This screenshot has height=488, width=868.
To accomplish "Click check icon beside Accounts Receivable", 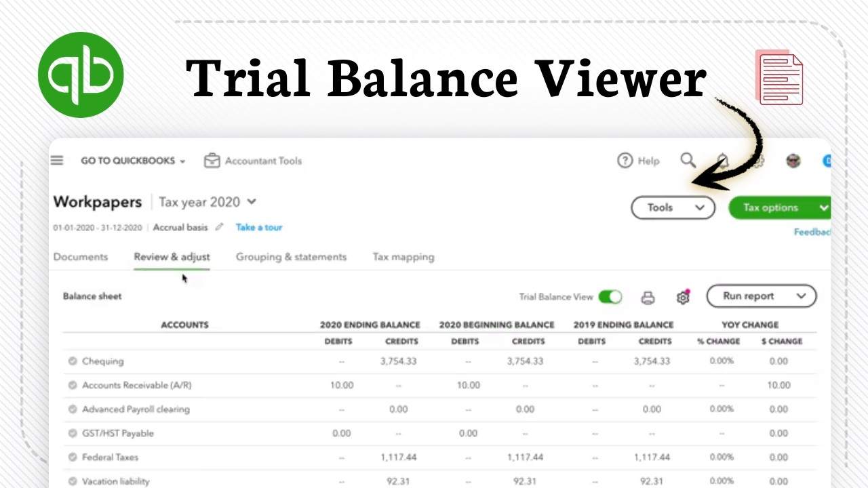I will click(72, 385).
